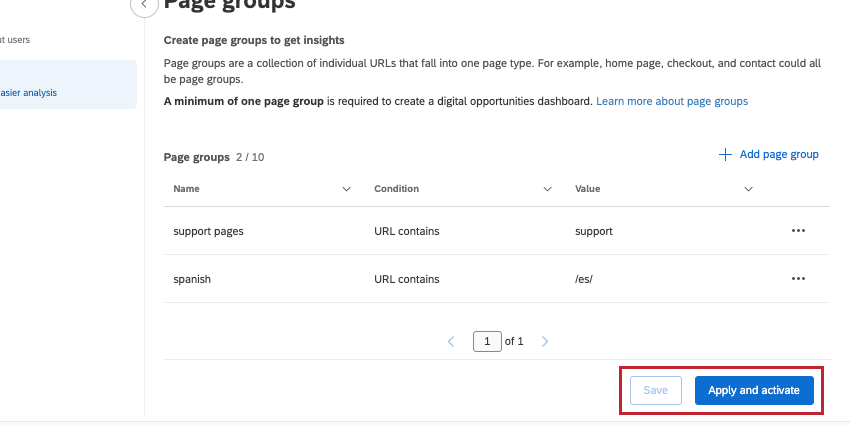The height and width of the screenshot is (425, 850).
Task: Select sidebar item ending in users
Action: coord(15,40)
